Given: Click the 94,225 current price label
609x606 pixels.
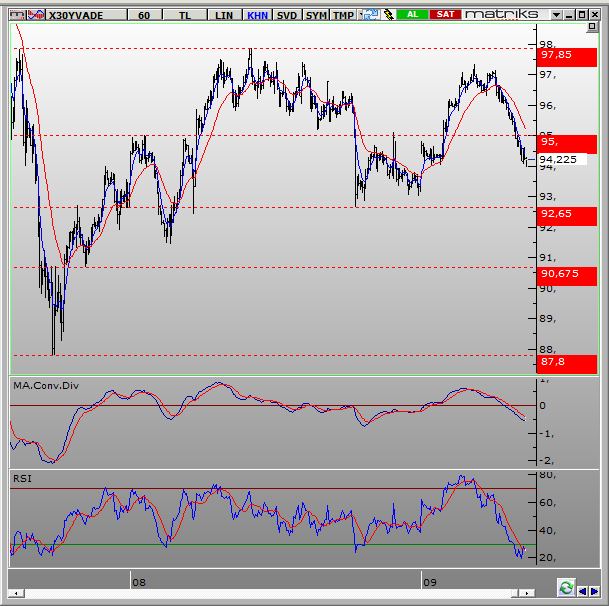Looking at the screenshot, I should (x=563, y=159).
